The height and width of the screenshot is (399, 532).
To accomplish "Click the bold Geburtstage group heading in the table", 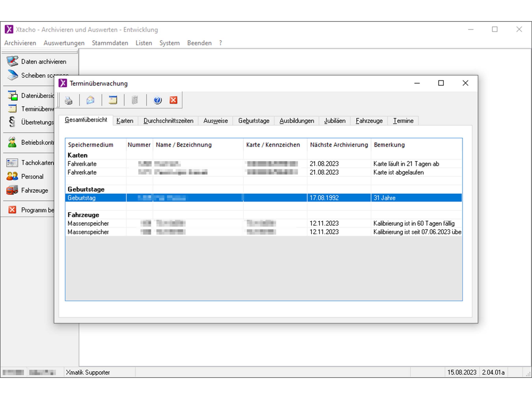I will tap(86, 189).
